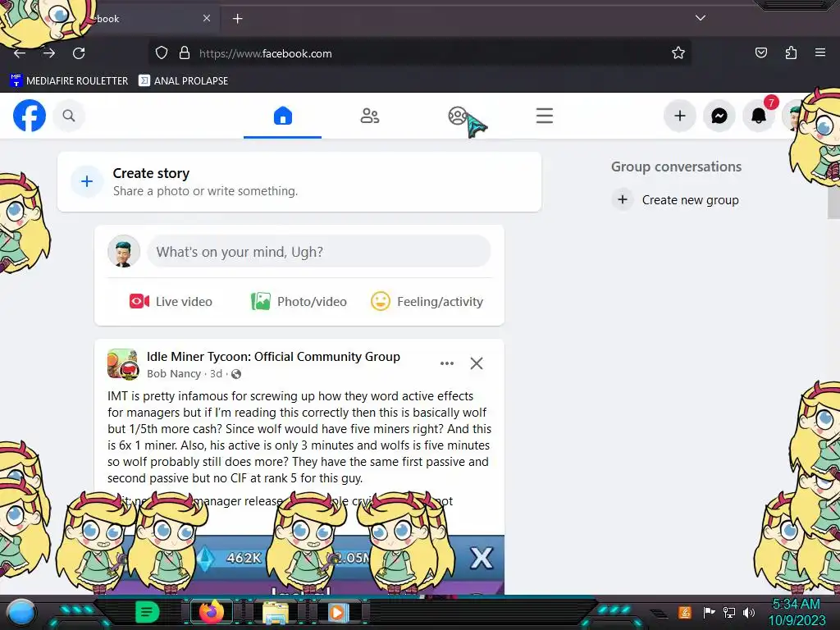This screenshot has height=630, width=840.
Task: Open the Windows Start orb
Action: coord(21,612)
